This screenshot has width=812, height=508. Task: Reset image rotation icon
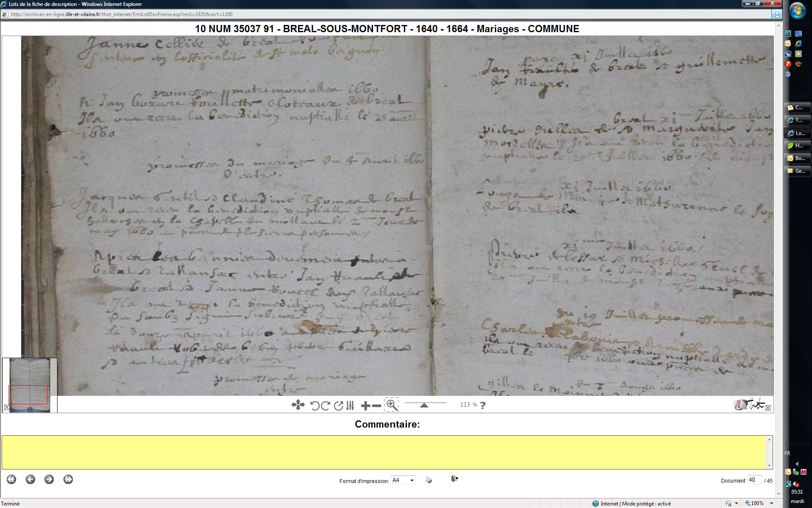338,406
